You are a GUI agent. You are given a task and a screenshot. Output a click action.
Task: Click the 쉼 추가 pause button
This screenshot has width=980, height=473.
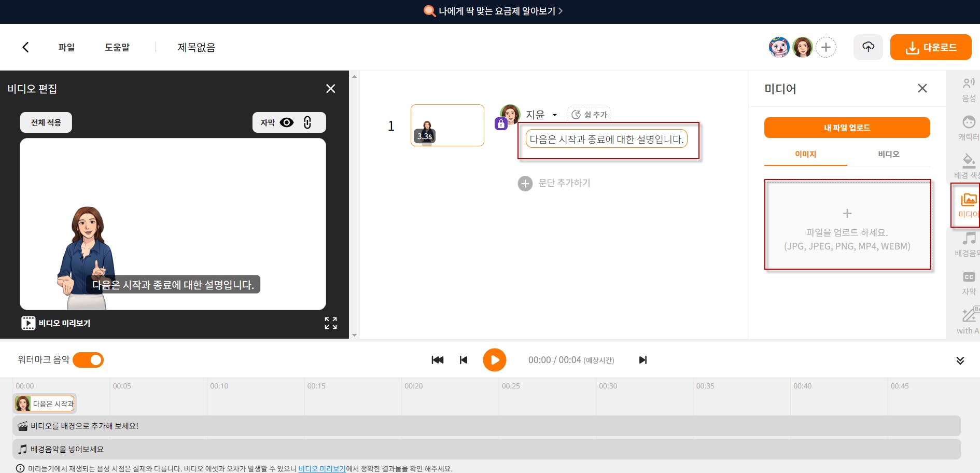point(589,115)
